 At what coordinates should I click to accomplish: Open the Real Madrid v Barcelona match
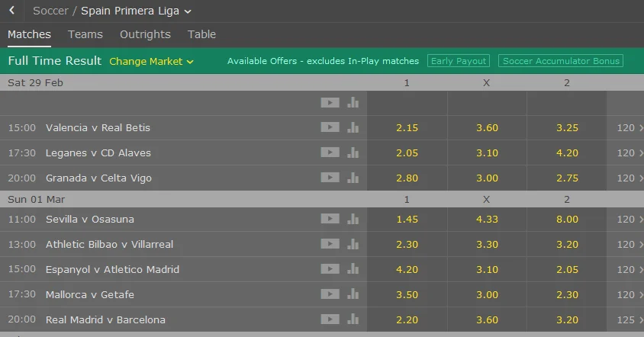[x=105, y=320]
